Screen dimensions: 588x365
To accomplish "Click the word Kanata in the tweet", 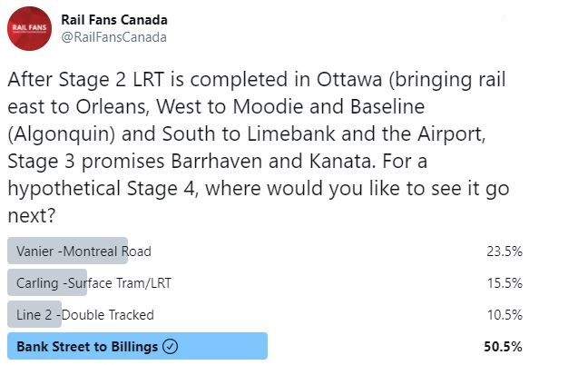I will pyautogui.click(x=342, y=162).
